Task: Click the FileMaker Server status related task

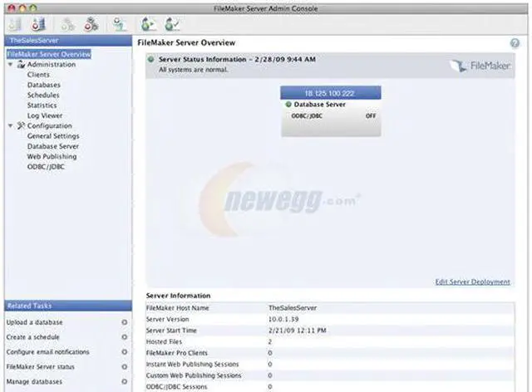Action: pyautogui.click(x=41, y=367)
